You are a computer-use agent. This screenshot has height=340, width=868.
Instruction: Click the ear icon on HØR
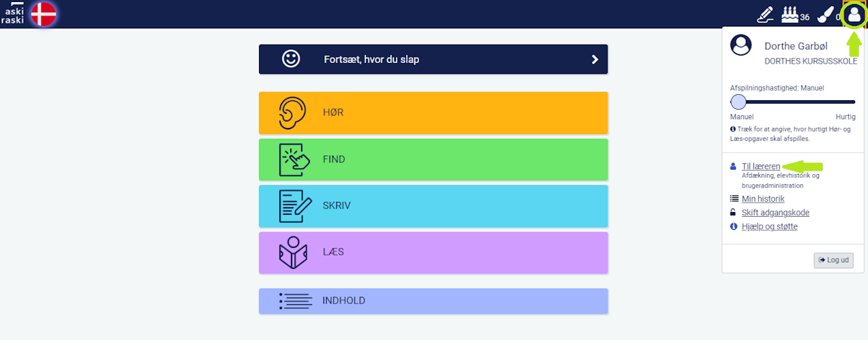(x=292, y=113)
